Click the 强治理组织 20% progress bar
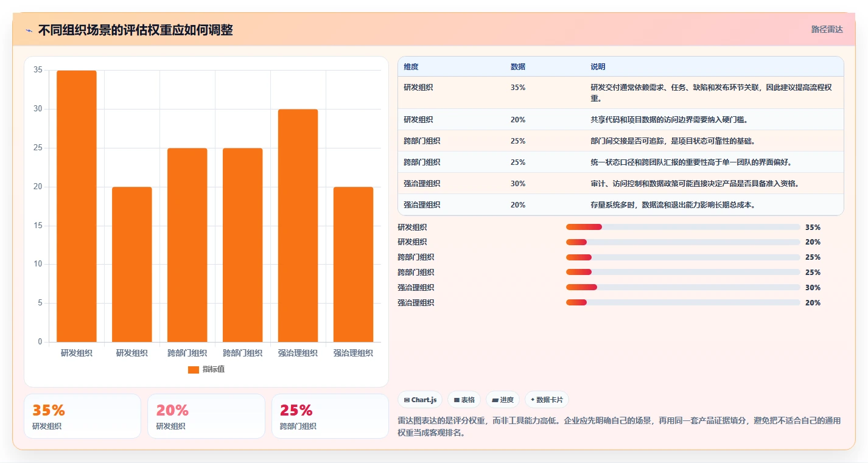 coord(683,302)
